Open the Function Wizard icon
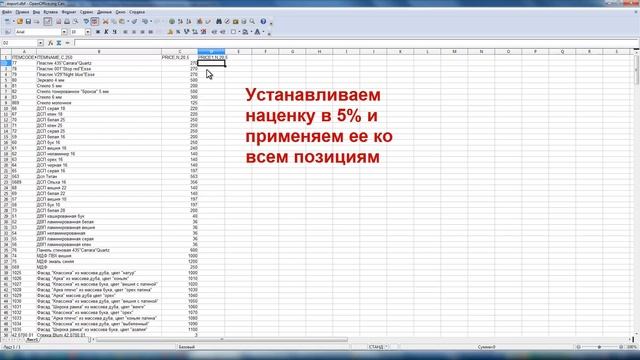640x360 pixels. 50,43
